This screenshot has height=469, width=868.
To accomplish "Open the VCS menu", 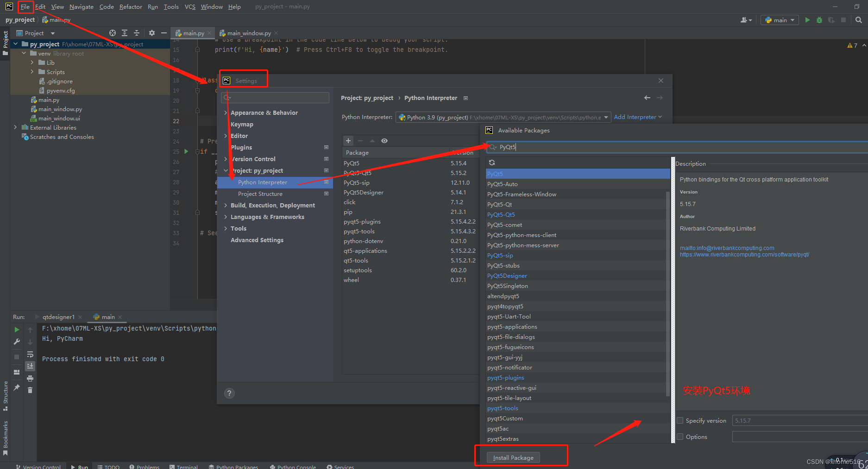I will tap(190, 6).
